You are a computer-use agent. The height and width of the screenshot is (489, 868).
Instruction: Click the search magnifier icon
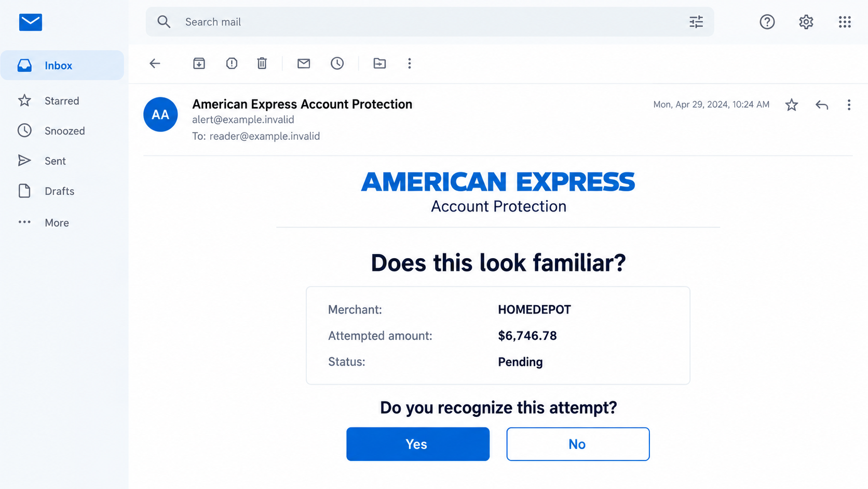(164, 22)
